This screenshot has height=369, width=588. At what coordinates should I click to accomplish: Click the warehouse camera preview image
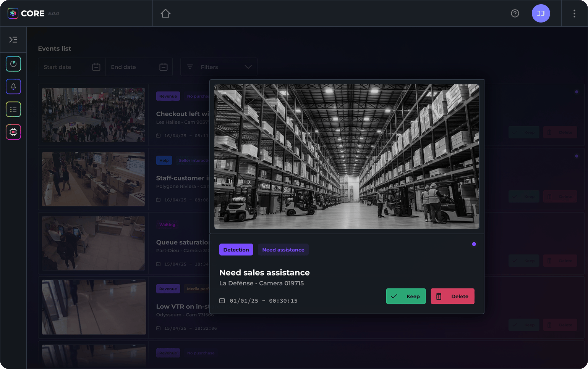click(347, 156)
